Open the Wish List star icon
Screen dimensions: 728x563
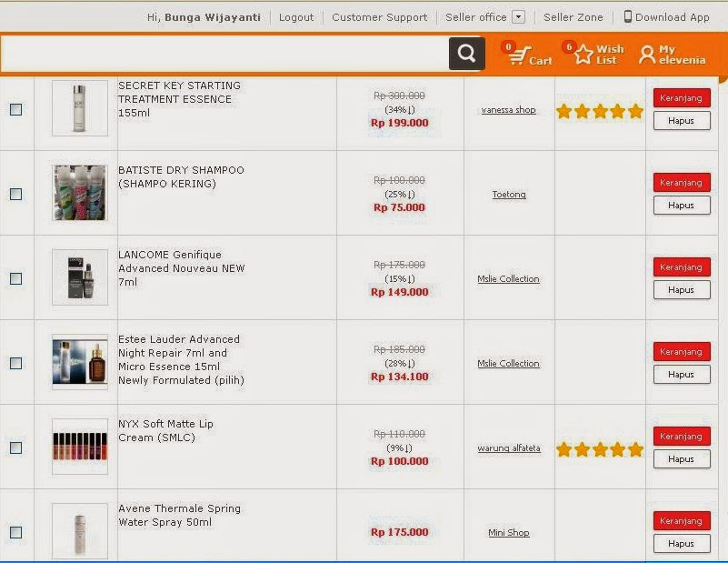(x=583, y=55)
